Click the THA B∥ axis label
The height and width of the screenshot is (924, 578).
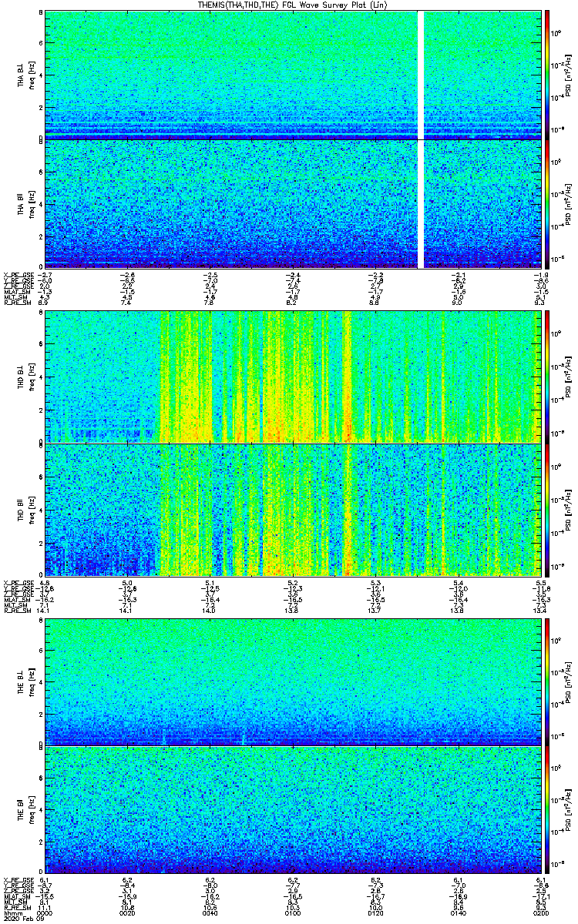point(20,206)
